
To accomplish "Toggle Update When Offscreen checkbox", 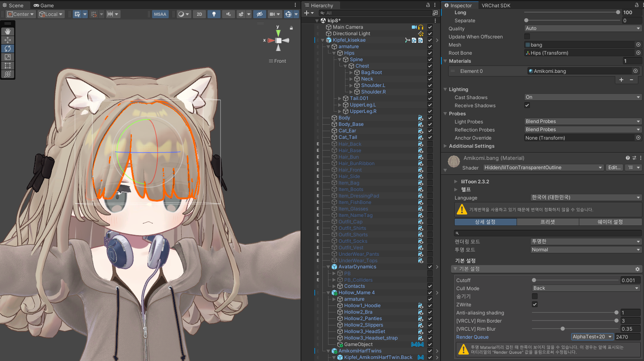I will coord(527,37).
